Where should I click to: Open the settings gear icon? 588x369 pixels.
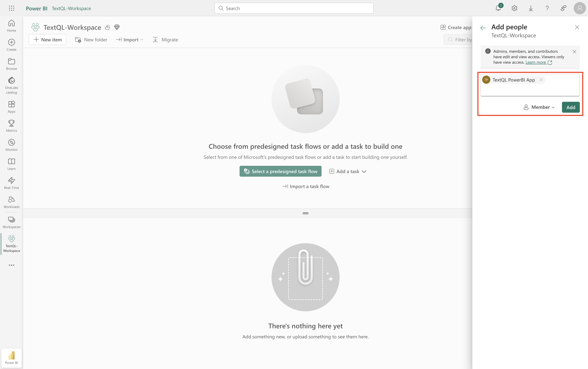514,8
